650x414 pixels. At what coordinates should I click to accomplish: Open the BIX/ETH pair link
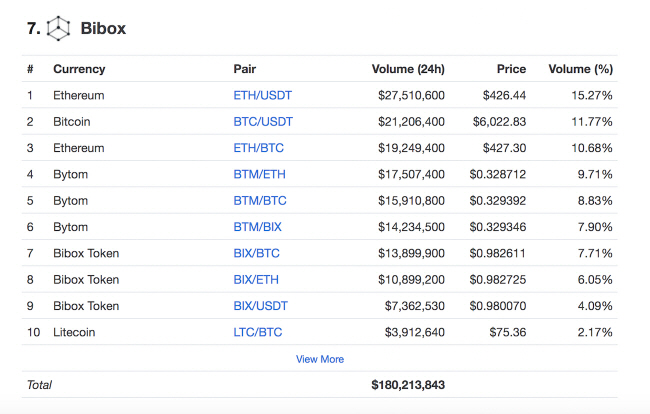tap(256, 280)
